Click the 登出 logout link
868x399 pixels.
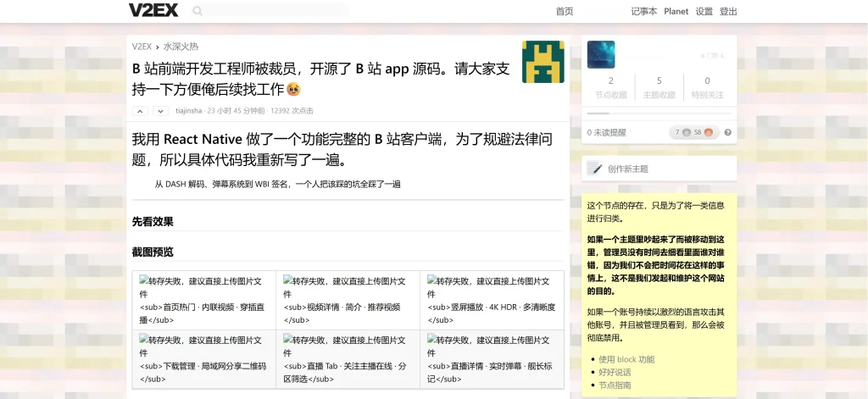coord(728,11)
